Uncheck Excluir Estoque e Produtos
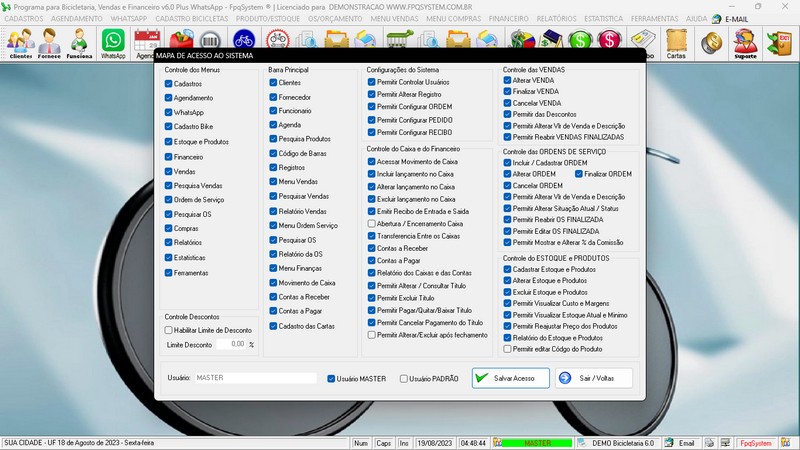 [507, 292]
